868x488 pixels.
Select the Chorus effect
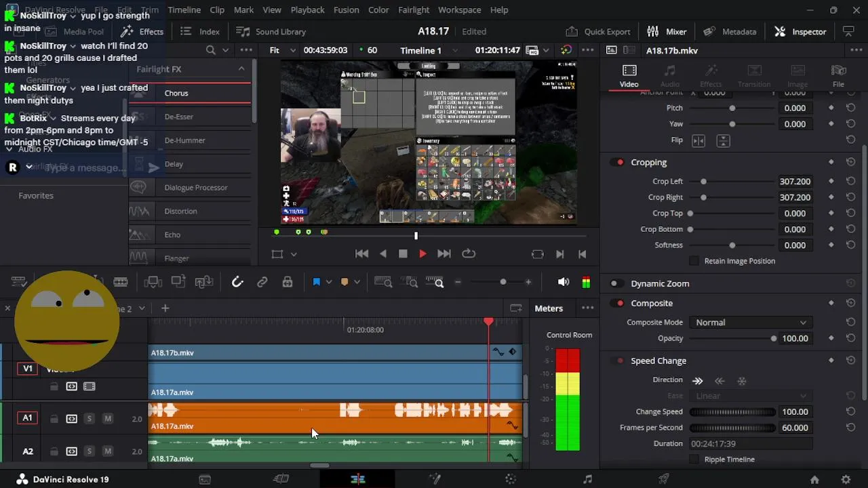190,93
